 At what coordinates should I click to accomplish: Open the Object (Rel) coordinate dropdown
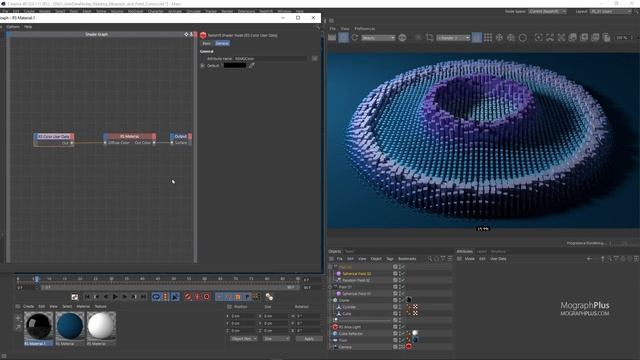(244, 339)
